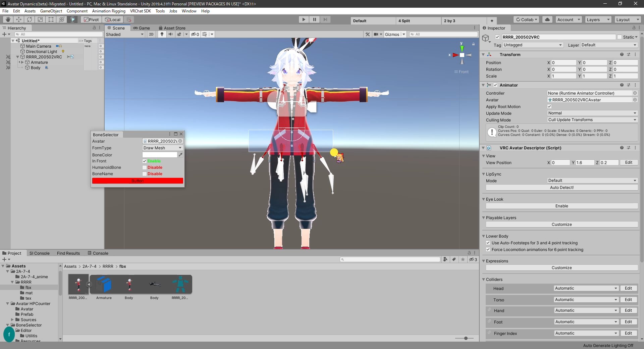Select the Move tool
The height and width of the screenshot is (349, 644).
[19, 19]
